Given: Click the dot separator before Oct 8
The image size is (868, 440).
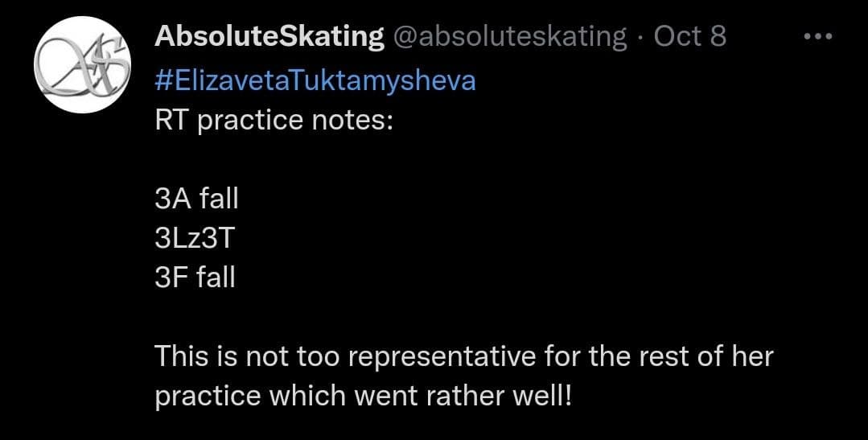Looking at the screenshot, I should [x=640, y=37].
